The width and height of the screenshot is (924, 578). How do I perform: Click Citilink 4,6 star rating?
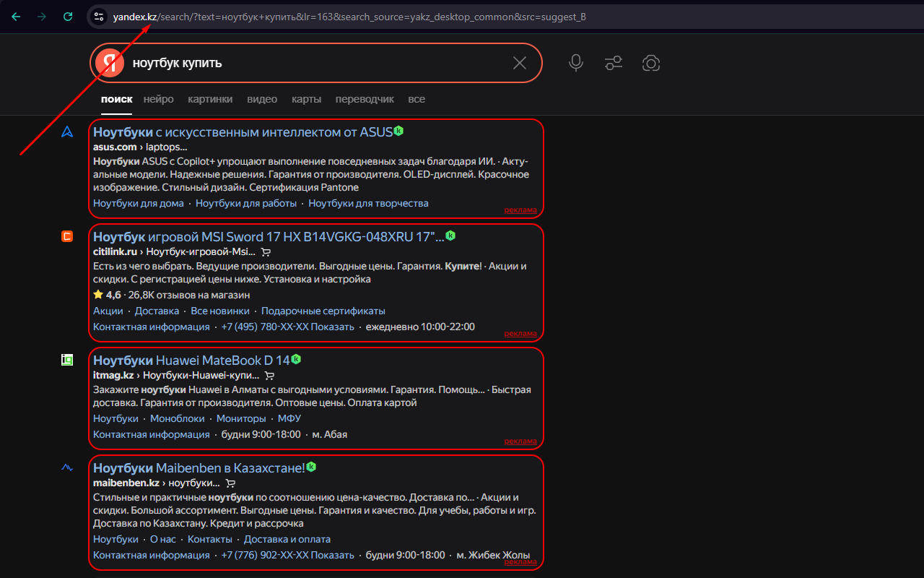click(x=108, y=295)
